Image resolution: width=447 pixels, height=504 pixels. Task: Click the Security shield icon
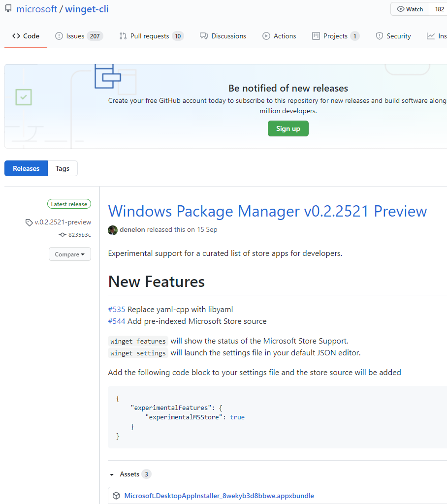point(380,36)
